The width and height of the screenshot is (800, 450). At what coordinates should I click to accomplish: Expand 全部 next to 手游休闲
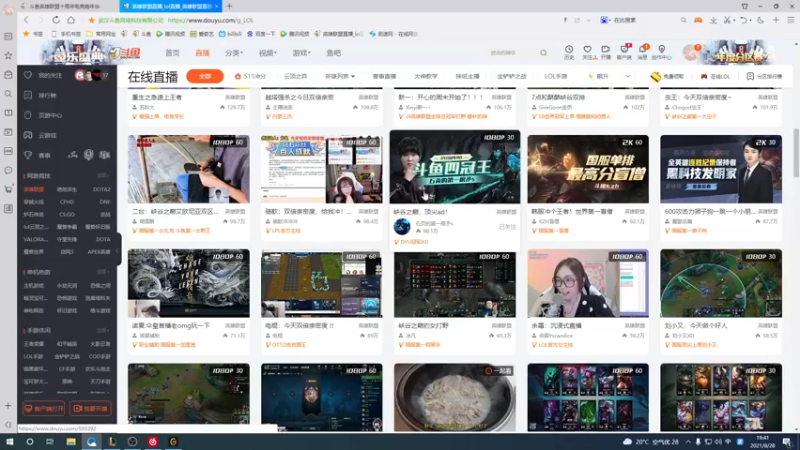pos(103,331)
